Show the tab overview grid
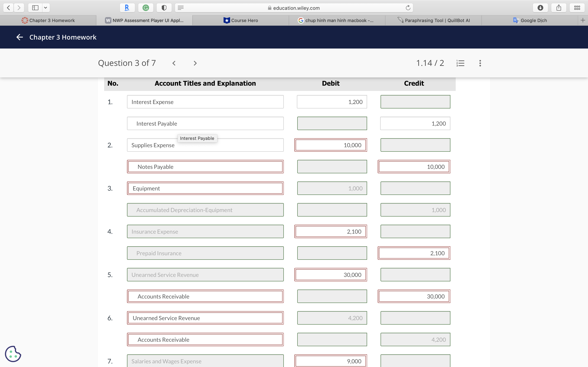Screen dimensions: 588x367 coord(577,8)
